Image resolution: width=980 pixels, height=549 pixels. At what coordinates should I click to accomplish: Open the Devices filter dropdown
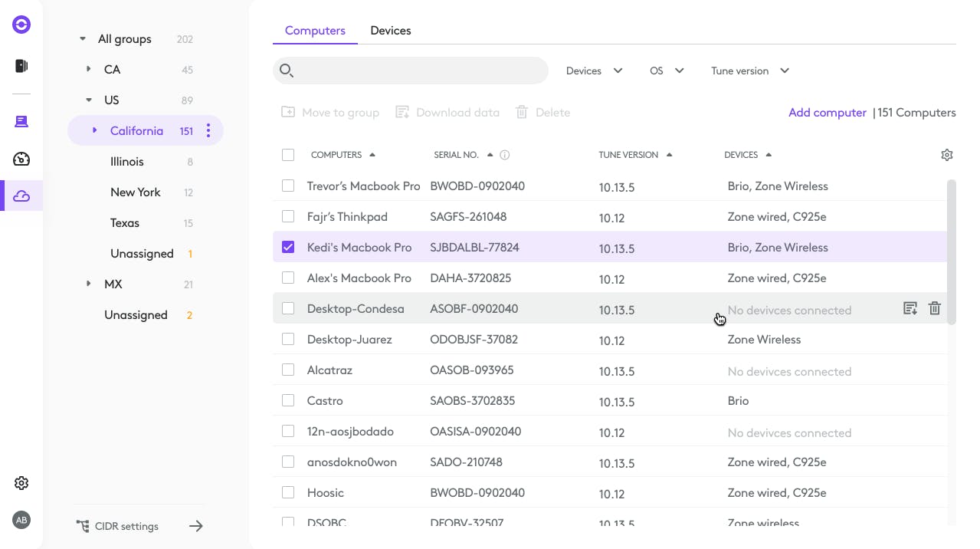coord(594,71)
